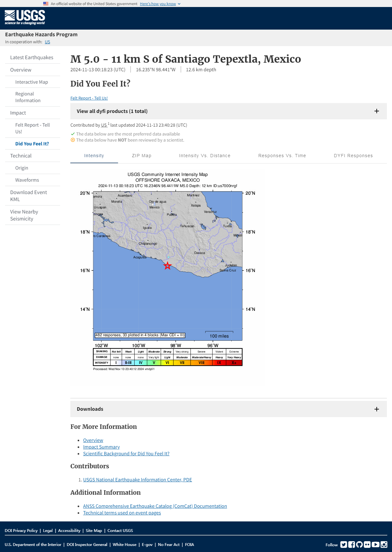Open the Intensity Vs. Distance tab

click(x=205, y=156)
